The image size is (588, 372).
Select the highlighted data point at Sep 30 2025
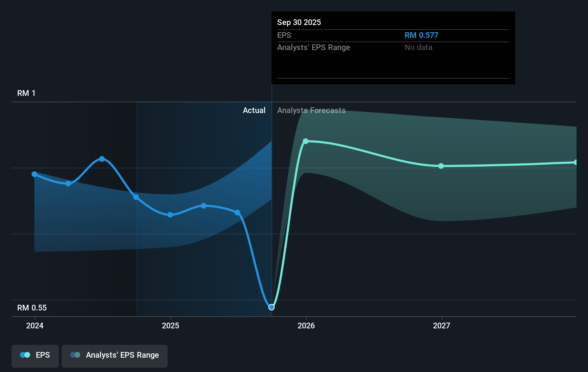(x=271, y=307)
